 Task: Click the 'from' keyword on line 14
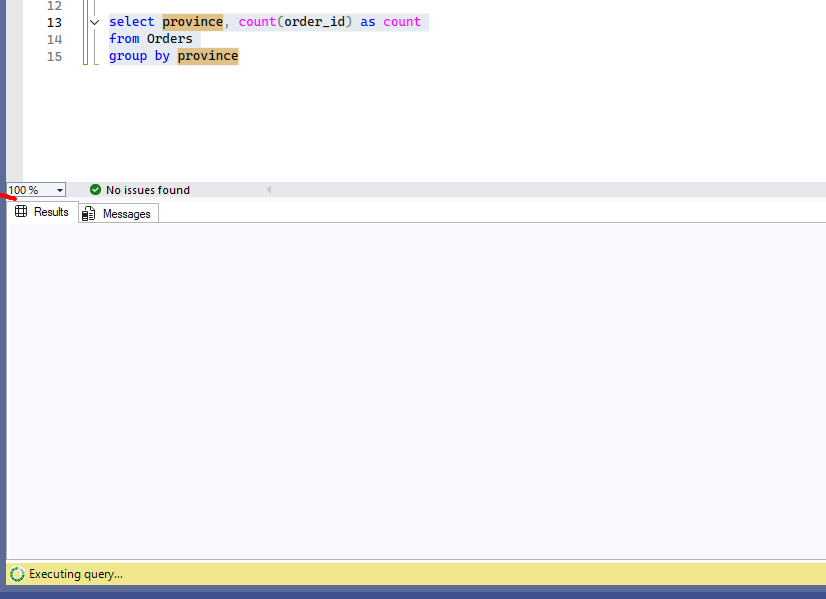(x=124, y=39)
